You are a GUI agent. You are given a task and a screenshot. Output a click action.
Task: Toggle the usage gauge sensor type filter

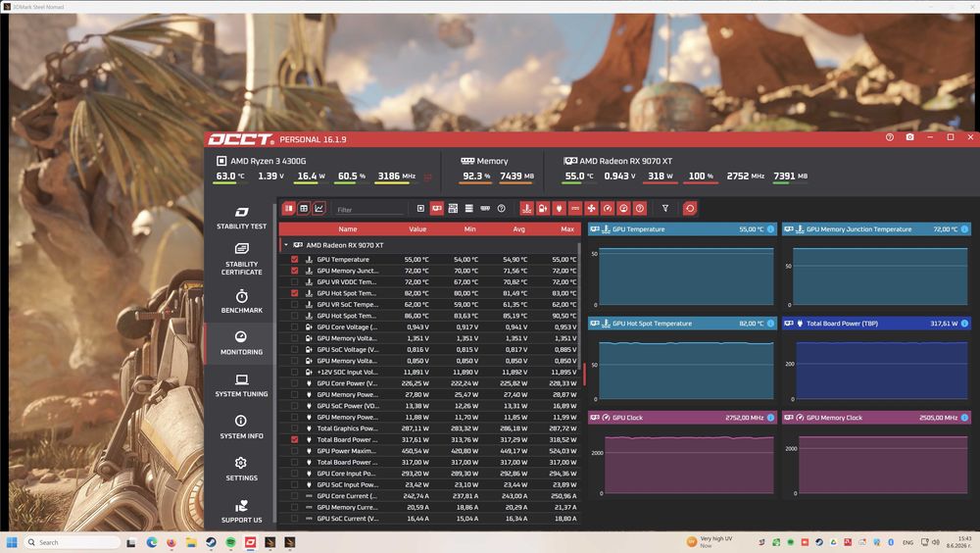(623, 208)
